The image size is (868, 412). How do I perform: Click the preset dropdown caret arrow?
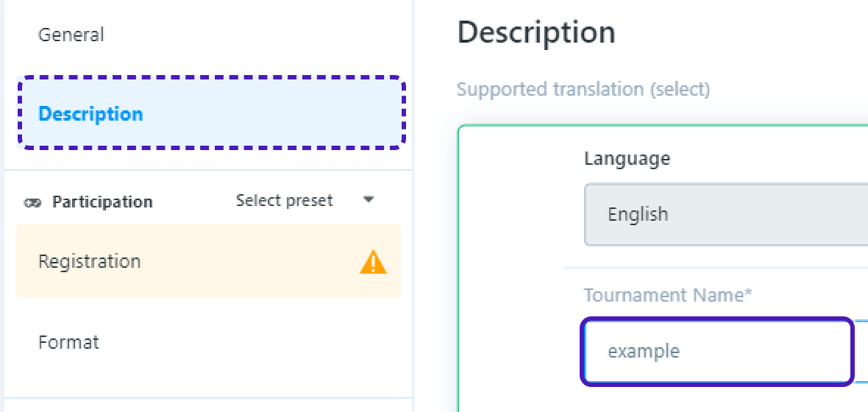(x=369, y=200)
